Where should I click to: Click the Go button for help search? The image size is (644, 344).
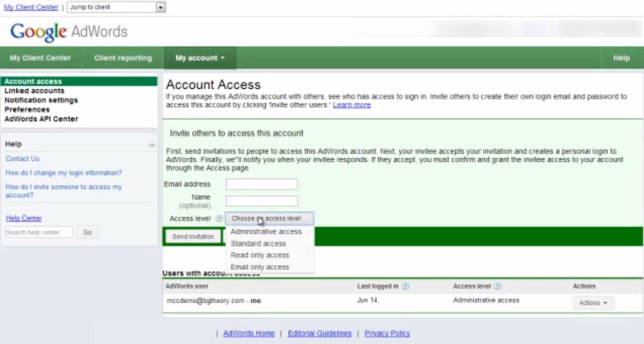click(87, 232)
